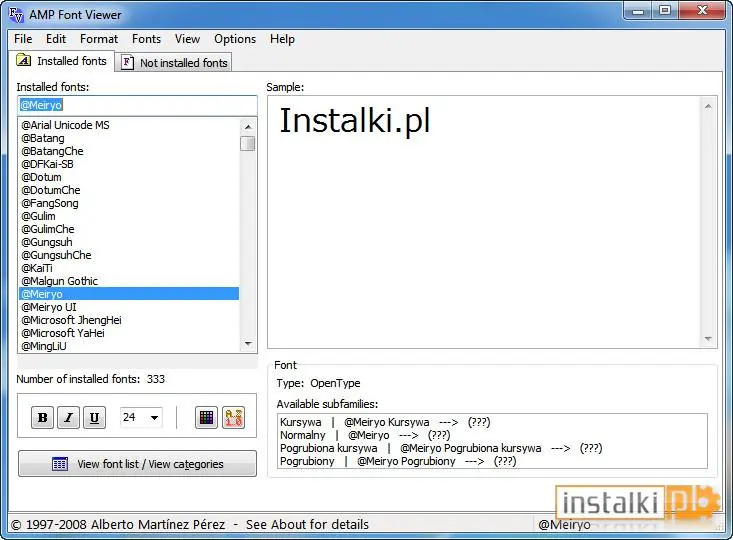Viewport: 733px width, 540px height.
Task: Open the Help menu
Action: 282,39
